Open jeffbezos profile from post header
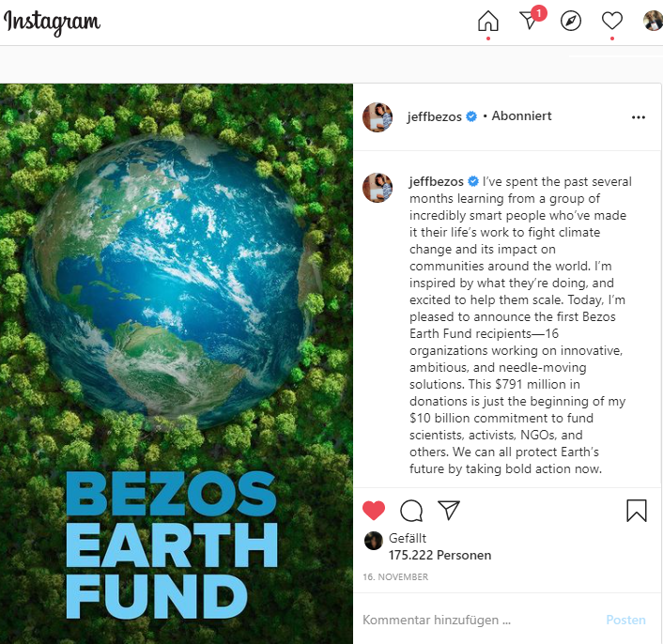663x644 pixels. point(434,116)
